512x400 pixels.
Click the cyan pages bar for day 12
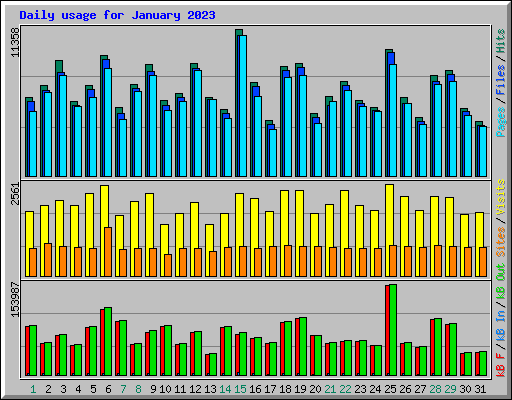(x=198, y=123)
